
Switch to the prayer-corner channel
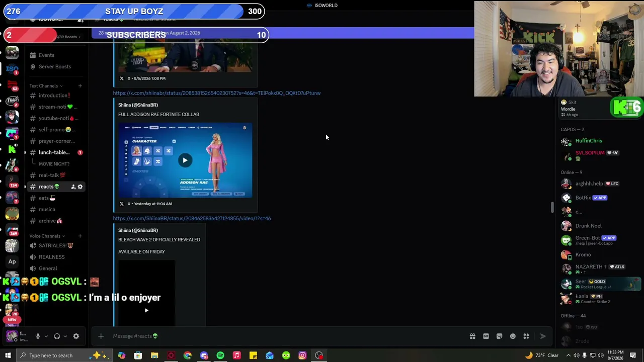click(55, 141)
